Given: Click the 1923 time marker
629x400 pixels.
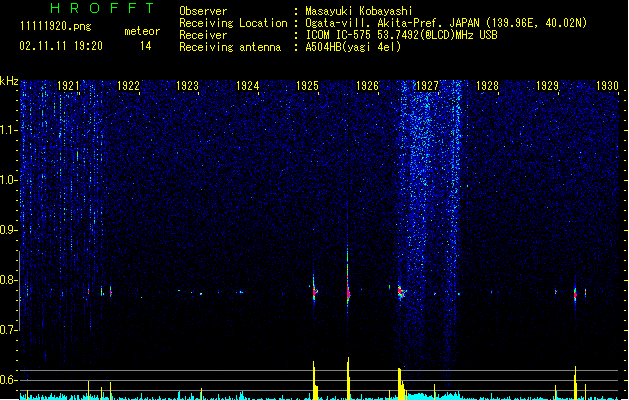Looking at the screenshot, I should point(187,86).
